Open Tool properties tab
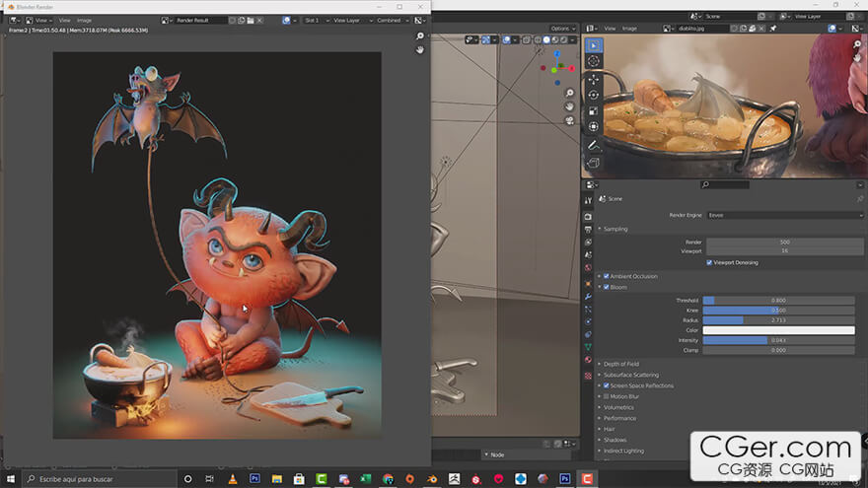The image size is (868, 488). coord(588,200)
